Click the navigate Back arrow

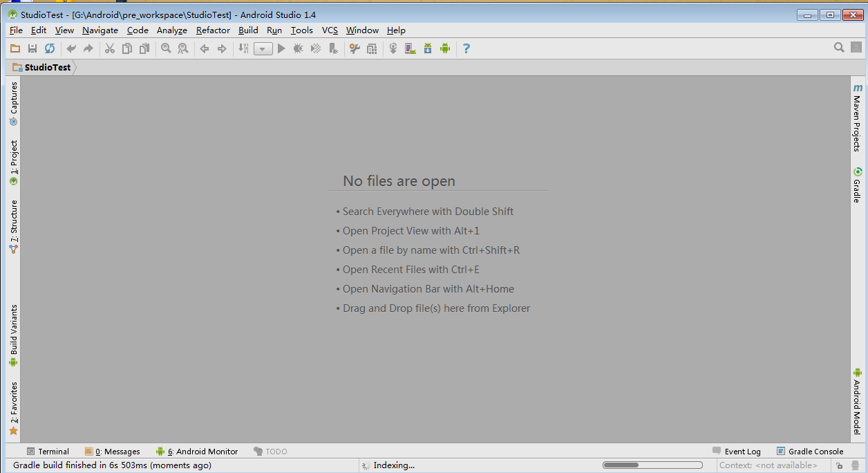pos(204,48)
